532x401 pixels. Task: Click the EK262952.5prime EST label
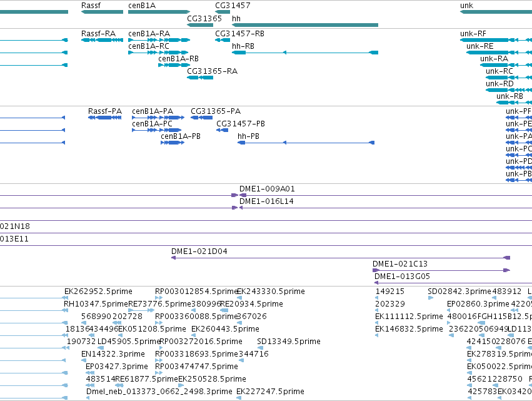[x=98, y=292]
